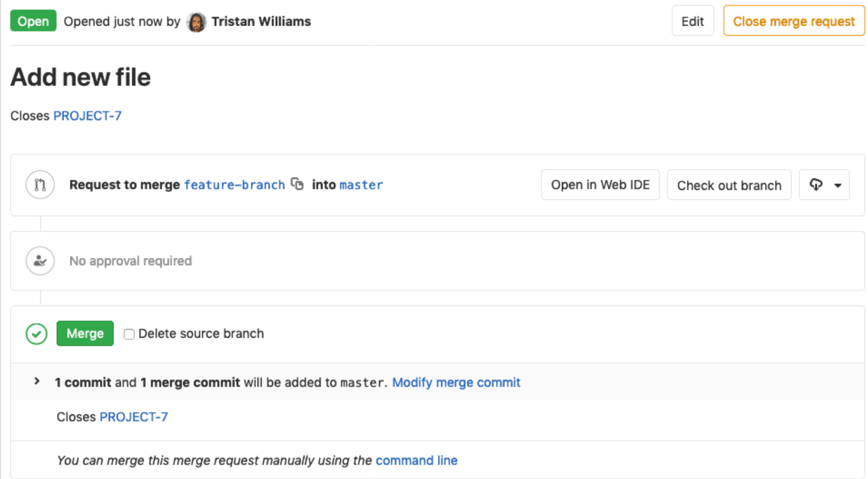Image resolution: width=868 pixels, height=479 pixels.
Task: Click Check out branch
Action: coord(729,185)
